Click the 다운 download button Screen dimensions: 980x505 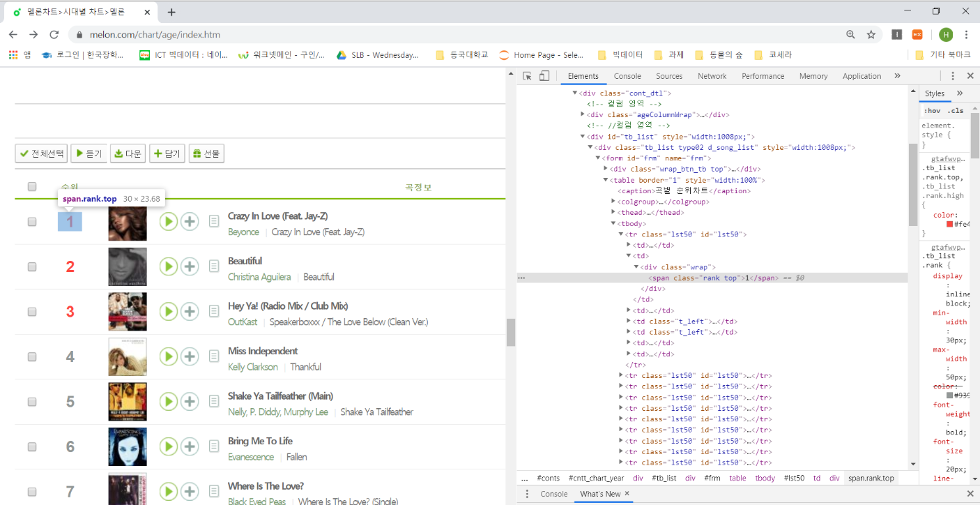[x=128, y=153]
